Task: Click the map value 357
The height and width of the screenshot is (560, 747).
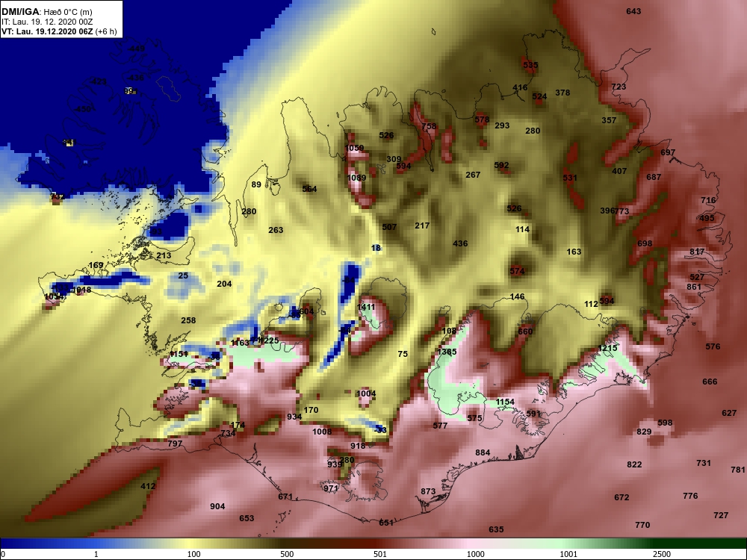Action: click(609, 120)
